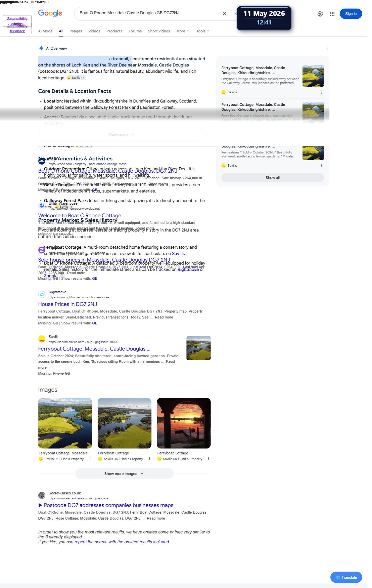Click the Secret-Bases.co.uk favicon
This screenshot has height=588, width=372.
click(x=42, y=495)
